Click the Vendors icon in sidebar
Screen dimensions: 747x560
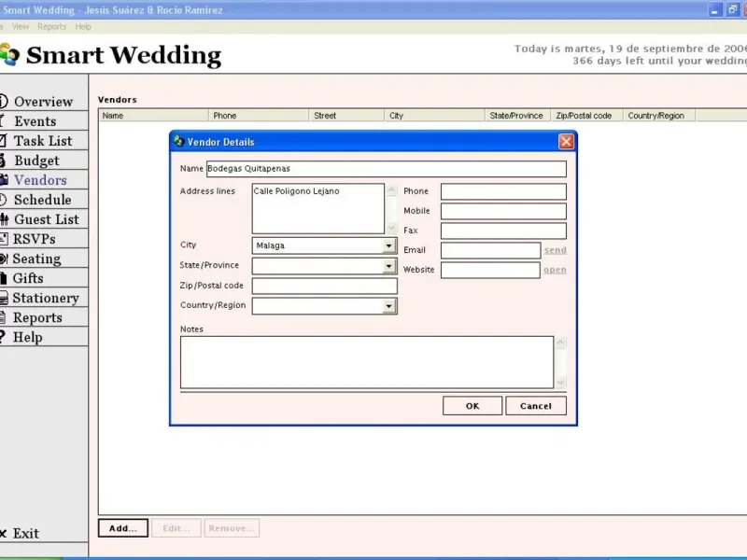point(4,180)
